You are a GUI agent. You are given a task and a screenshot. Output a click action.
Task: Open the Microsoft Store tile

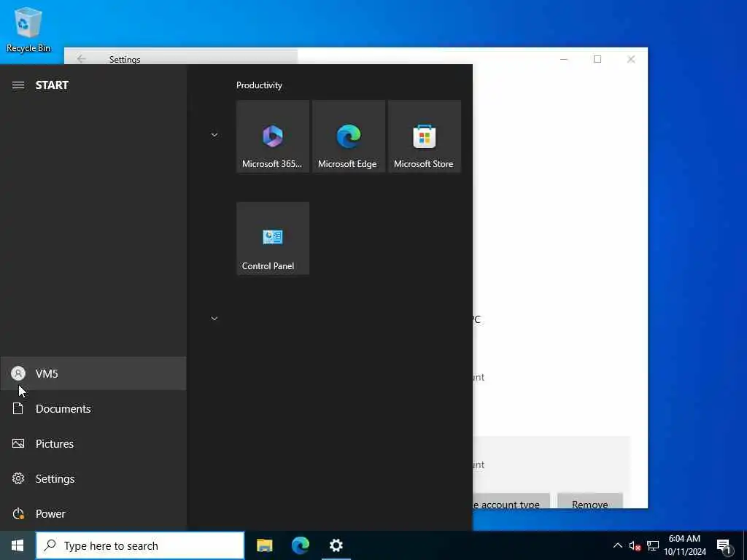pos(424,136)
